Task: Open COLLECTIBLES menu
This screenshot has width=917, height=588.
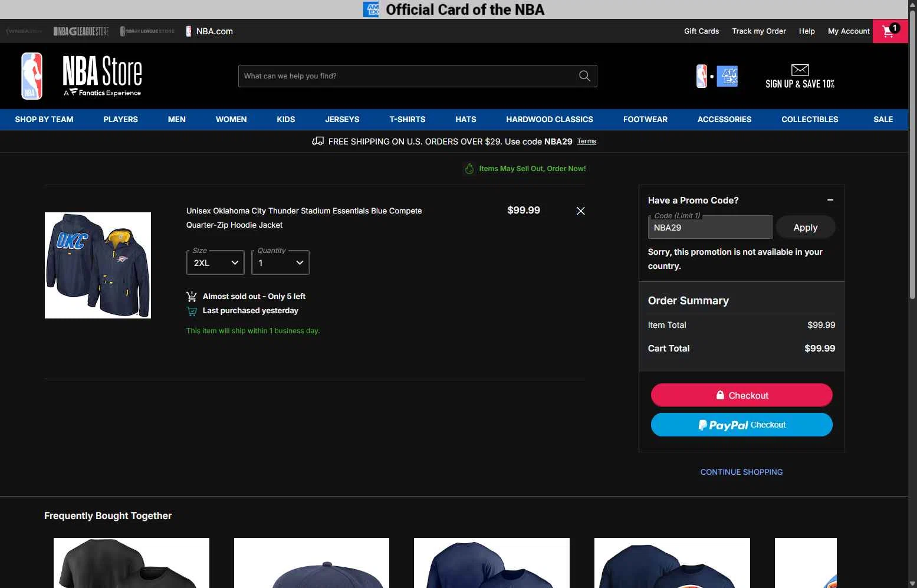Action: click(x=810, y=119)
